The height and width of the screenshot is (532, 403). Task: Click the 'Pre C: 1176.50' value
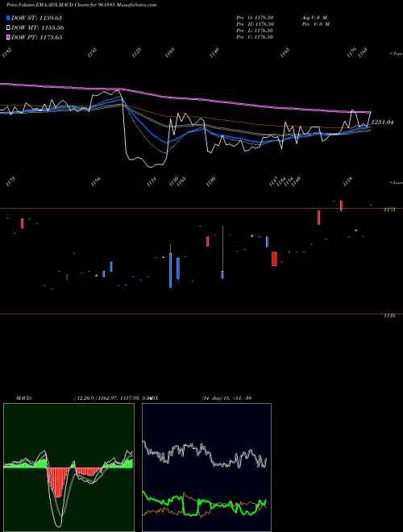tap(255, 37)
